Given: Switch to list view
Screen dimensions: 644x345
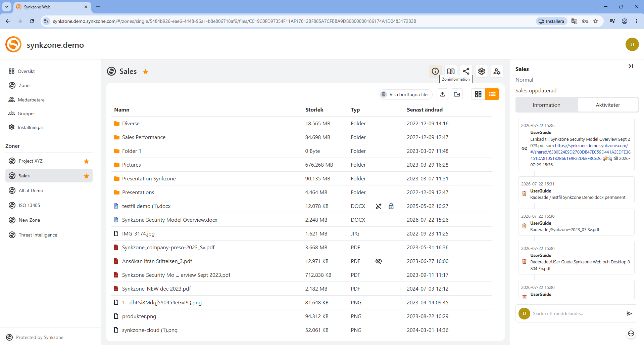Looking at the screenshot, I should tap(492, 94).
